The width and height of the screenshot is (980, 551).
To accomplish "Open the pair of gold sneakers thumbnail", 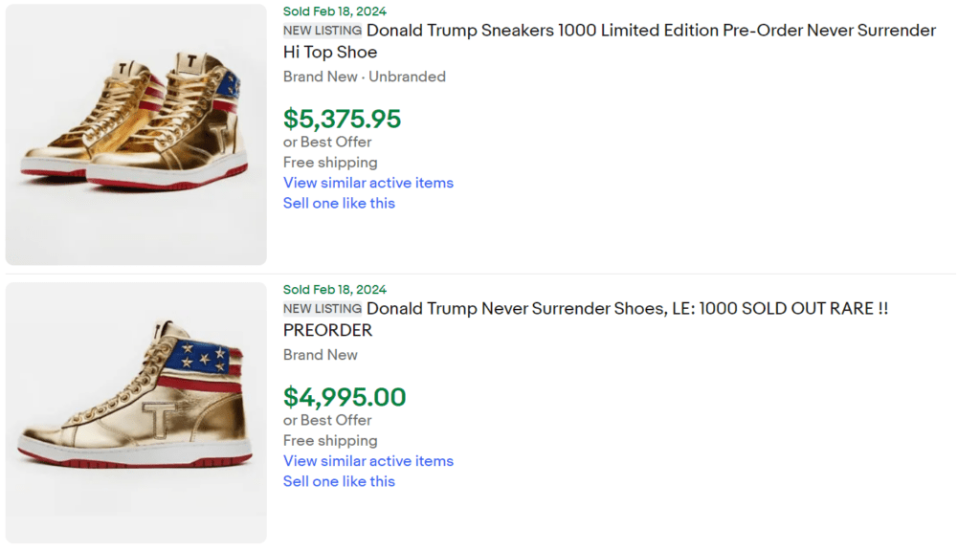I will (x=136, y=135).
